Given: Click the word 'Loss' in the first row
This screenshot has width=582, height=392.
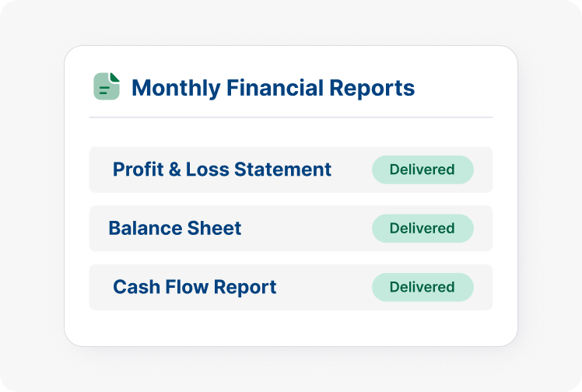Looking at the screenshot, I should [x=209, y=170].
